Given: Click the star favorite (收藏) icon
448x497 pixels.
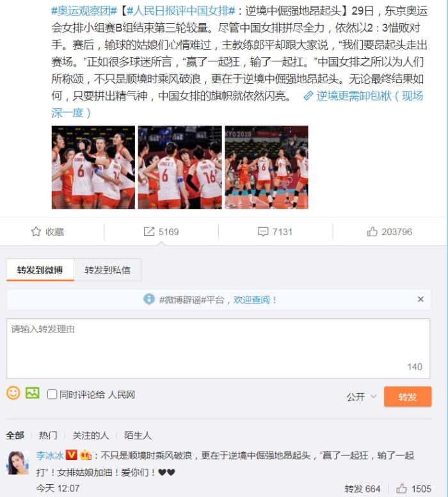Looking at the screenshot, I should coord(36,232).
